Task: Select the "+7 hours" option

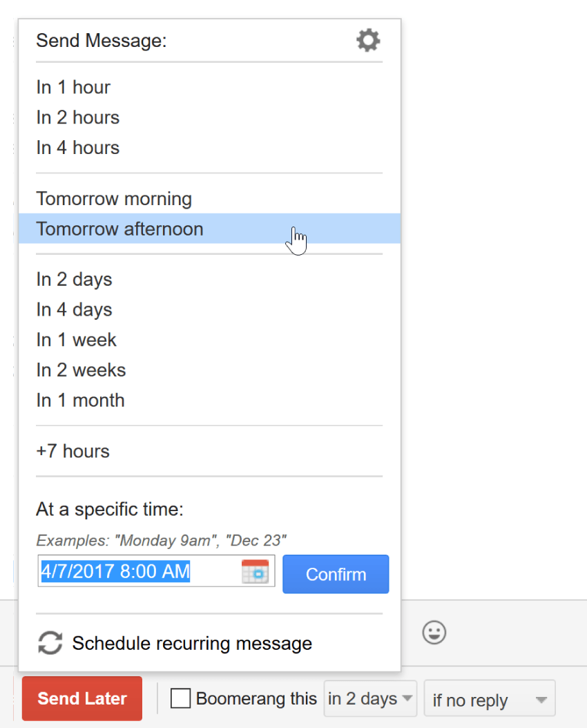Action: 73,452
